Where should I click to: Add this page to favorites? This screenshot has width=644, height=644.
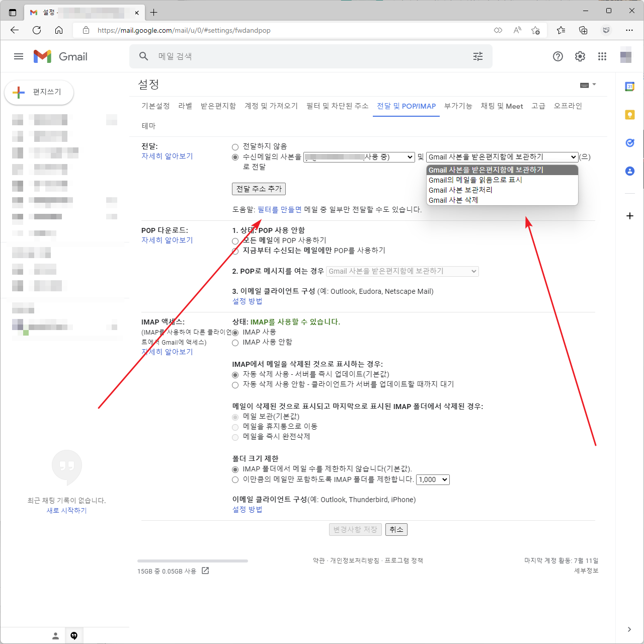pyautogui.click(x=536, y=30)
